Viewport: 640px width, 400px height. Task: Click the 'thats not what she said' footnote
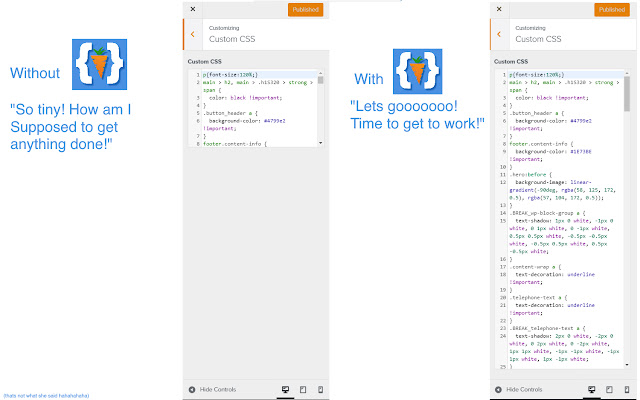(46, 396)
